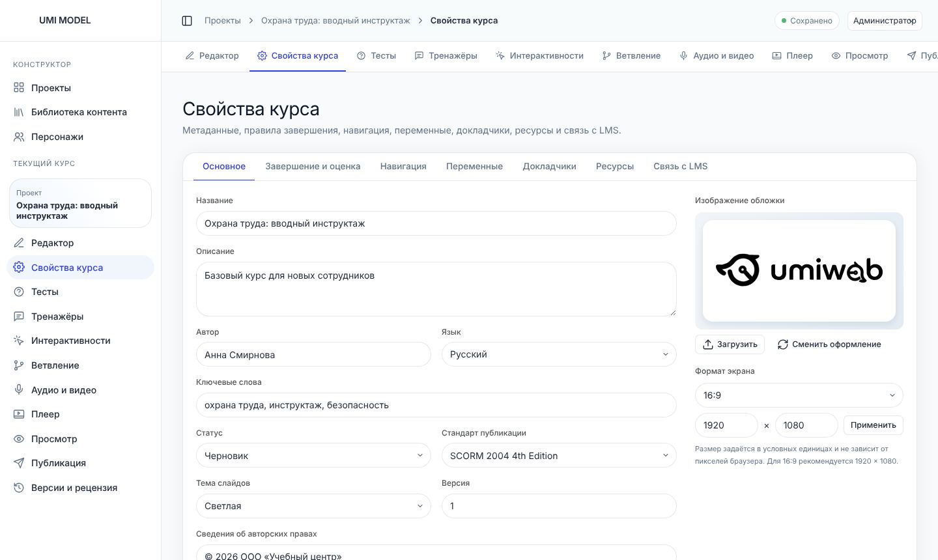Viewport: 938px width, 560px height.
Task: Switch to Связь с LMS tab
Action: pyautogui.click(x=680, y=167)
